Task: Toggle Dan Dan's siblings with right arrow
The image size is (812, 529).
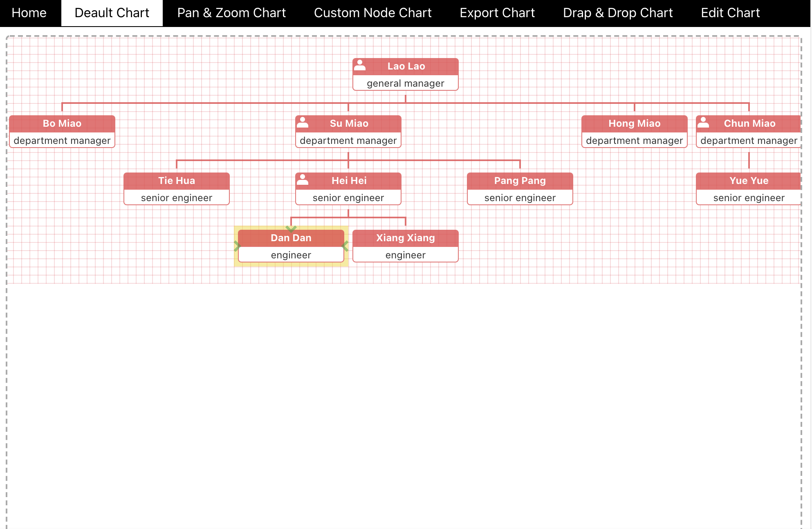Action: click(345, 246)
